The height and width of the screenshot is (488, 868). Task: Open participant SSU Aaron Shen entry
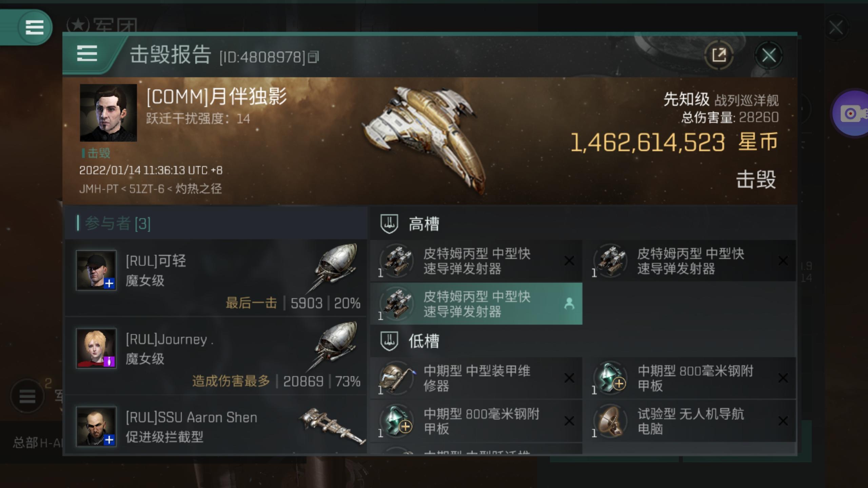[x=216, y=426]
